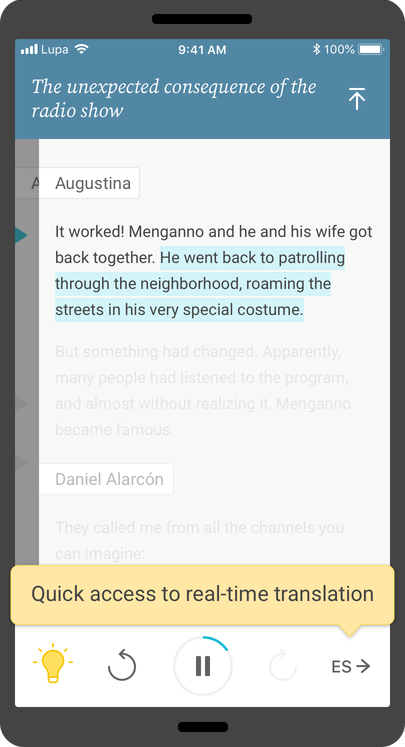Tap the grey marker above Daniel Alarcón
The height and width of the screenshot is (747, 405).
pyautogui.click(x=21, y=463)
